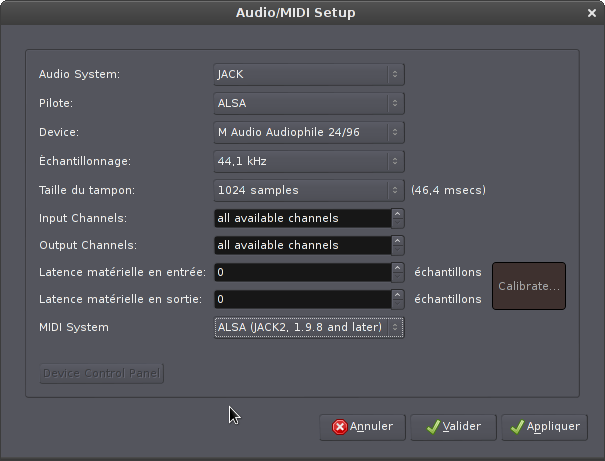The image size is (605, 461).
Task: Click the green checkmark icon on Appliquer
Action: tap(517, 427)
